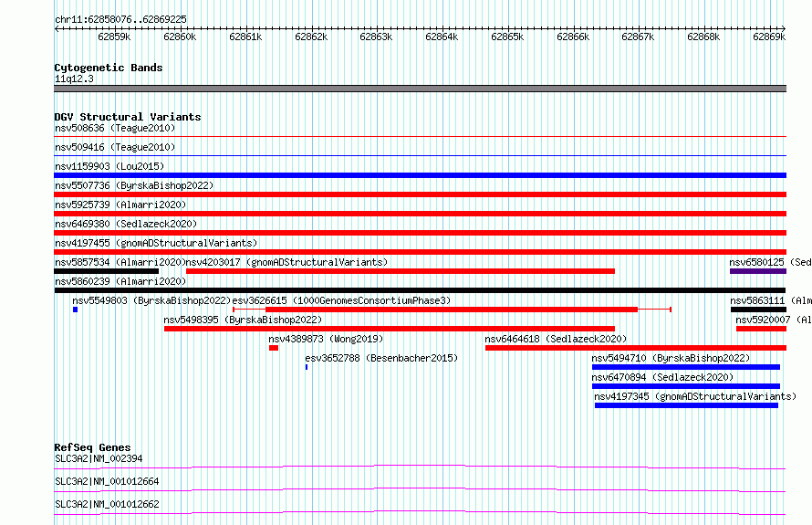Click the 62866k ruler position label
This screenshot has height=525, width=812.
pos(573,37)
